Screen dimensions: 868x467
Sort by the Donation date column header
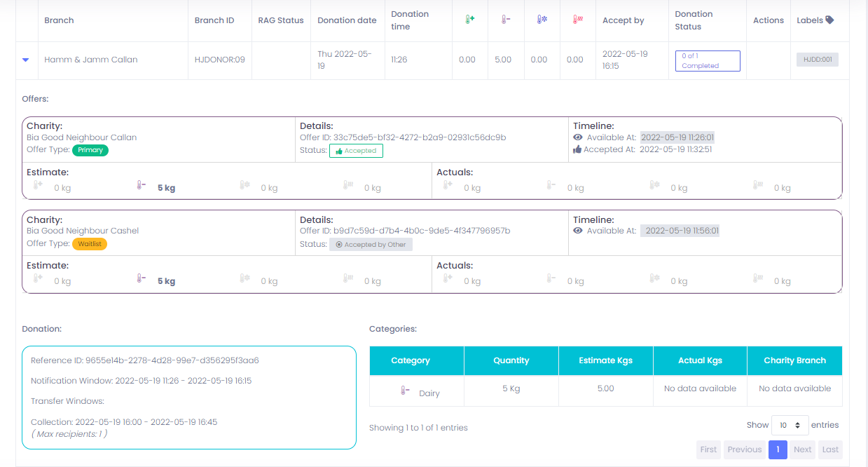tap(347, 20)
